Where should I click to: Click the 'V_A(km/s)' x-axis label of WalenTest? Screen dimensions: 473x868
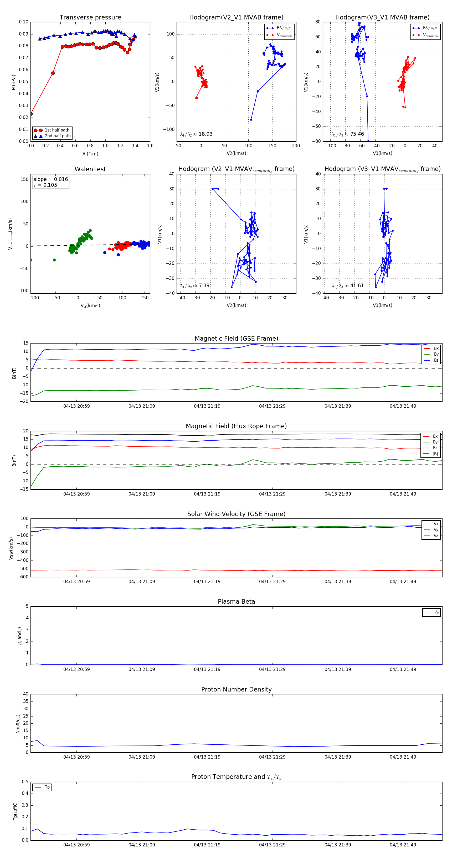tap(90, 306)
